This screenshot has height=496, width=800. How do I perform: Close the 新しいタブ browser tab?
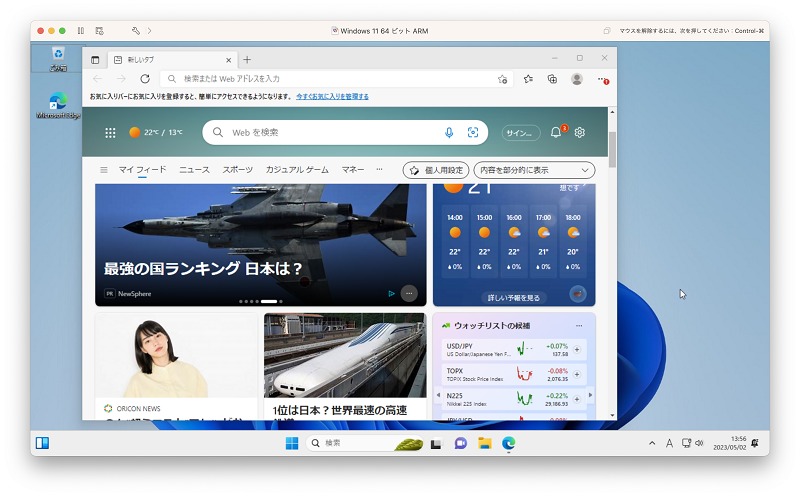(229, 60)
